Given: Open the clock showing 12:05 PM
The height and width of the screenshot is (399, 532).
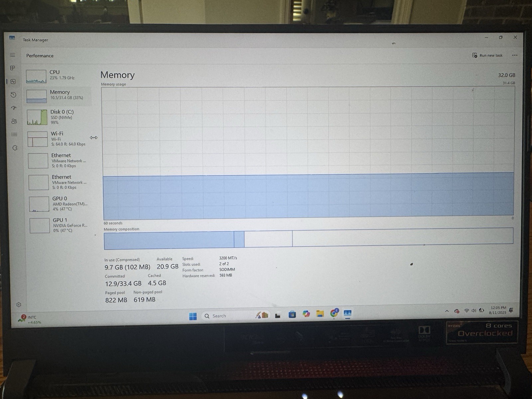Looking at the screenshot, I should (x=498, y=310).
